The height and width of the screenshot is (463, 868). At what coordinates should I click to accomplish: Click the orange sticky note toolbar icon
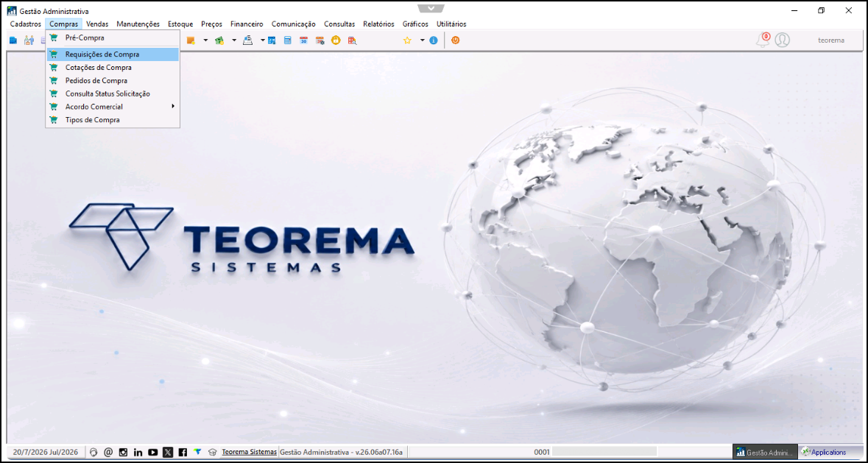pos(191,40)
